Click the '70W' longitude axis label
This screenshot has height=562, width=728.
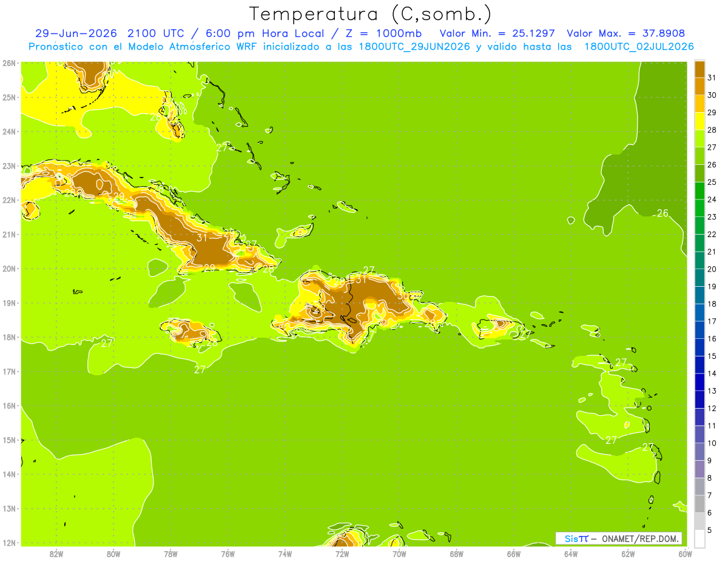(399, 554)
